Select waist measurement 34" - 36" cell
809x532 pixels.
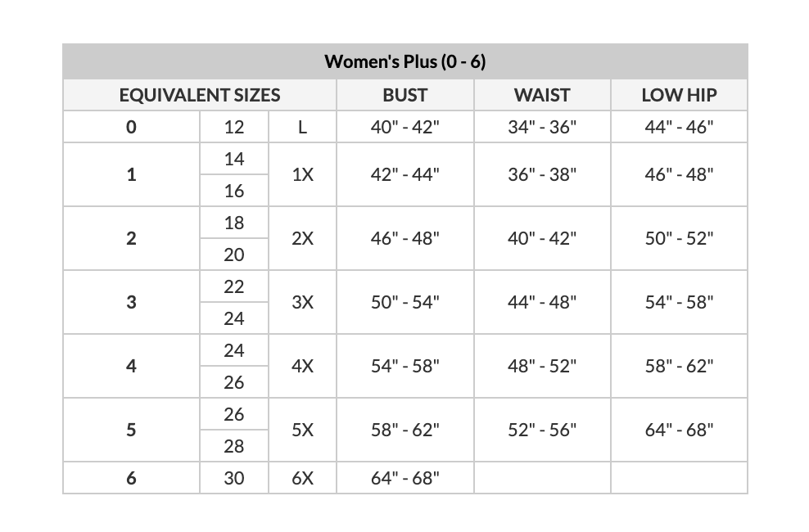541,127
